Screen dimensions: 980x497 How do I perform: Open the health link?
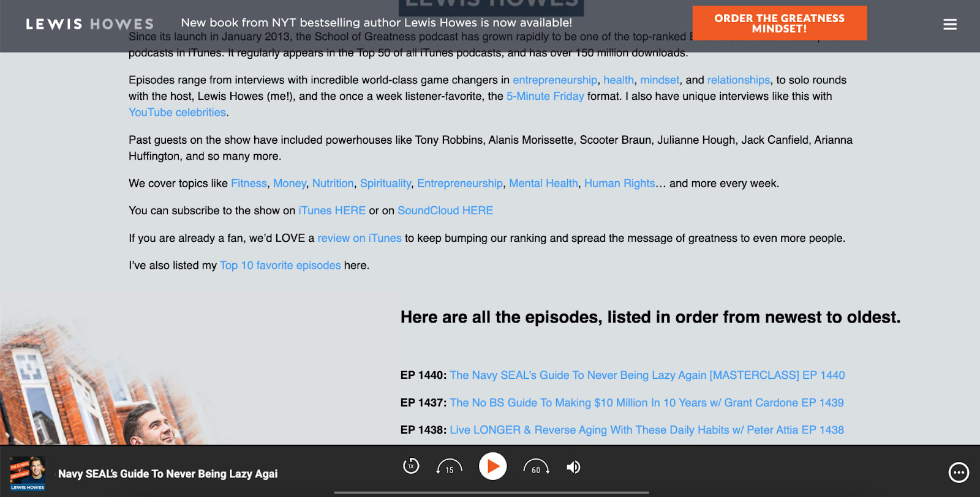[x=619, y=80]
